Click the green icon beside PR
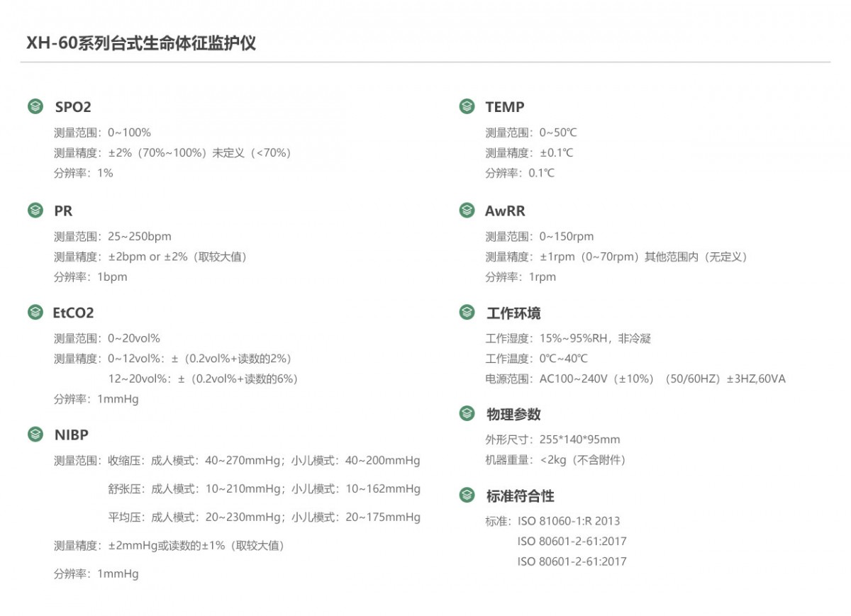This screenshot has height=616, width=851. (x=35, y=211)
